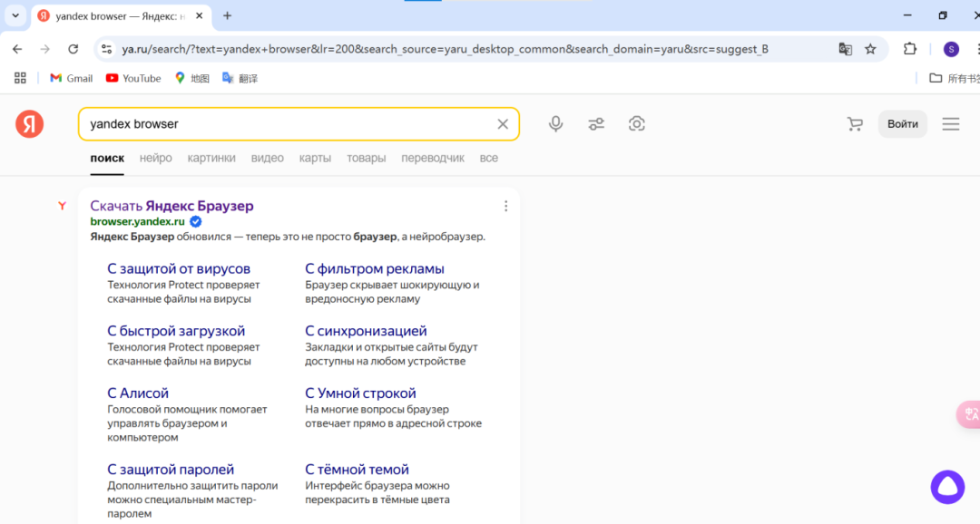Viewport: 980px width, 524px height.
Task: Open С Алисой link
Action: (138, 393)
